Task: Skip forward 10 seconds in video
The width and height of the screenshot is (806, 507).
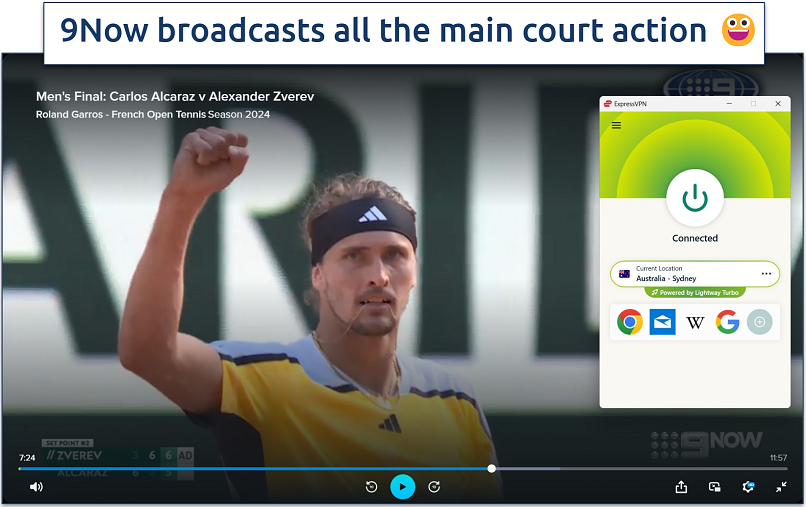Action: tap(434, 486)
